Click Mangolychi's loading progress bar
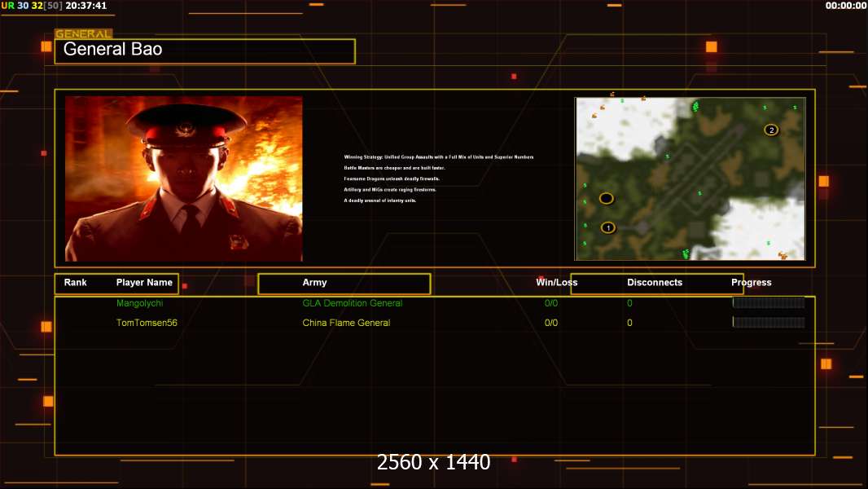The image size is (868, 489). tap(769, 302)
